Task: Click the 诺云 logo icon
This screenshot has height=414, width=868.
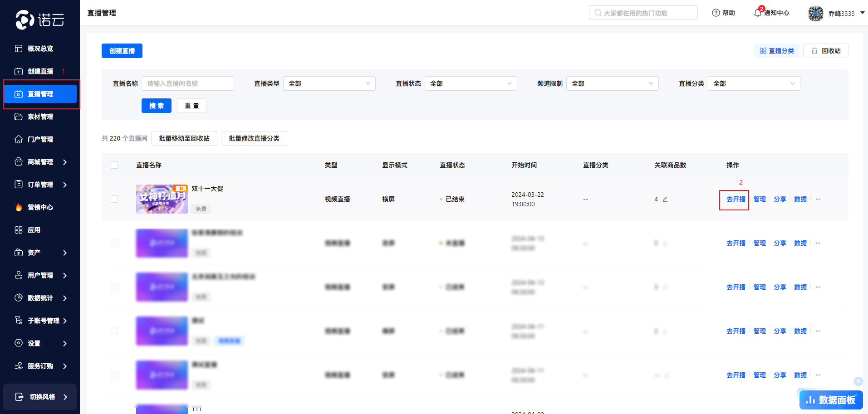Action: coord(25,19)
